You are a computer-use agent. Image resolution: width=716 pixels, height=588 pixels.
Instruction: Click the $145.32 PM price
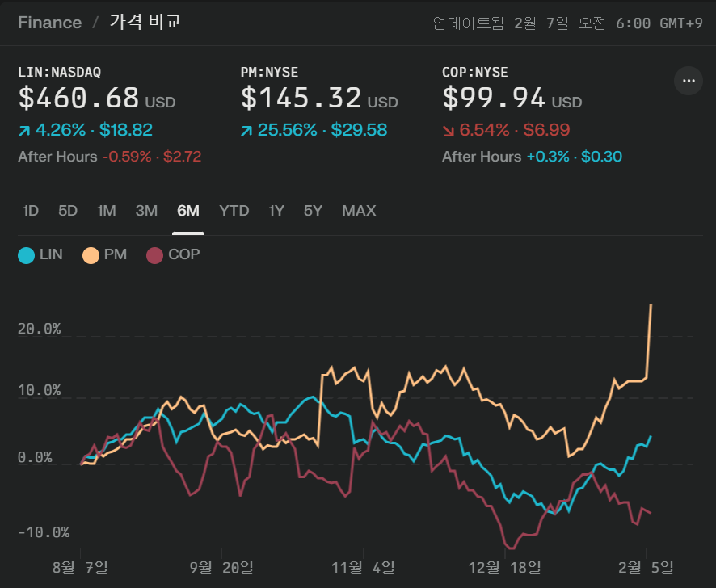coord(301,98)
